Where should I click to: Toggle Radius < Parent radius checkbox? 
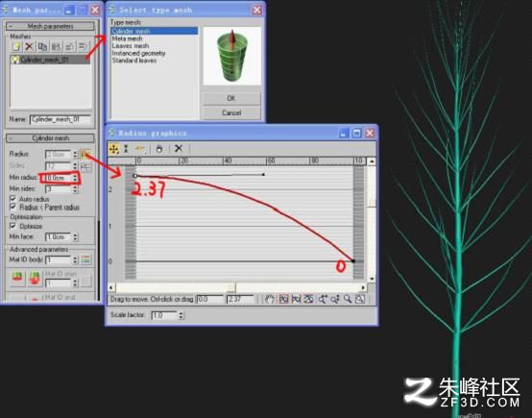pos(13,207)
